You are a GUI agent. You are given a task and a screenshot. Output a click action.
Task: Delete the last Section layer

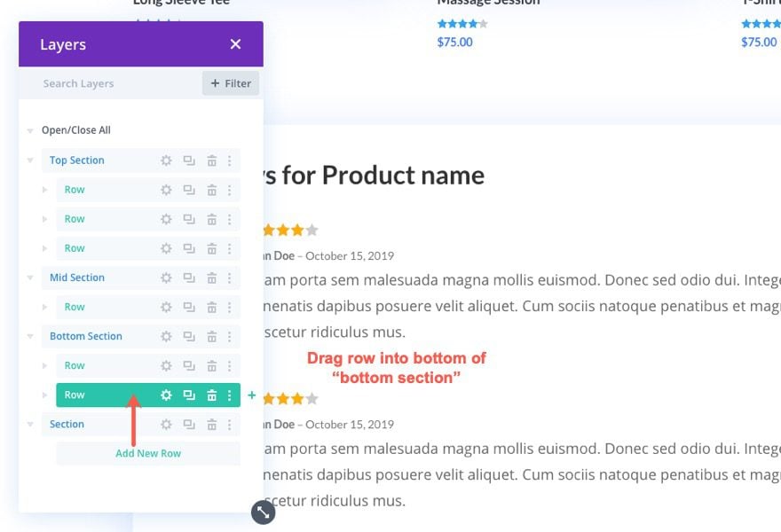[212, 424]
